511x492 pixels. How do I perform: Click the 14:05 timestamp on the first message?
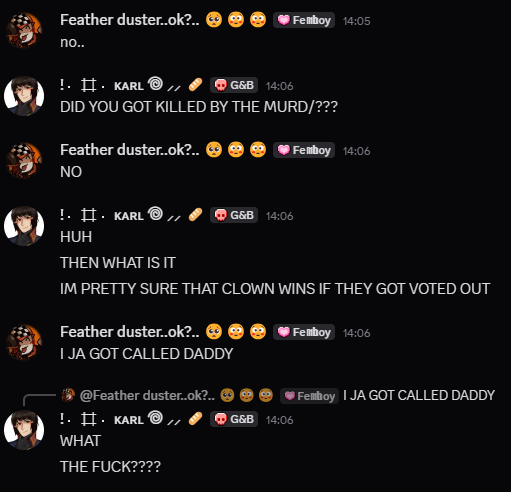[x=357, y=21]
